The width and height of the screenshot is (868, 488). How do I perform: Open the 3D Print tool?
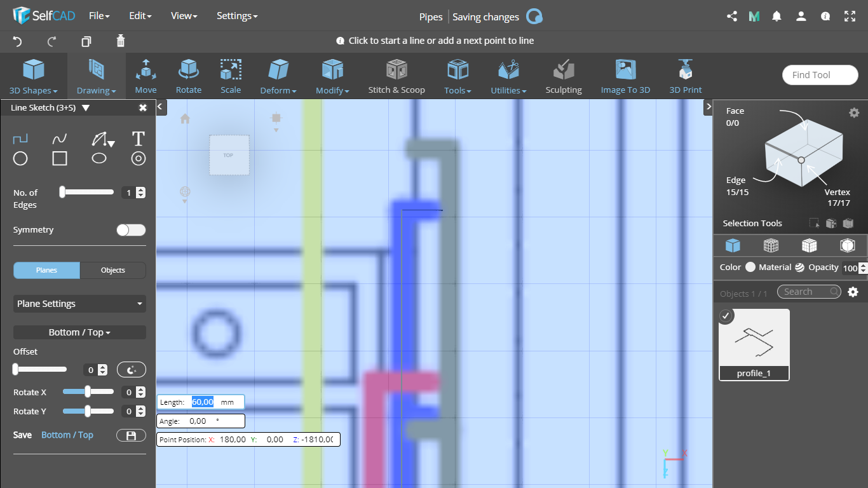[686, 76]
